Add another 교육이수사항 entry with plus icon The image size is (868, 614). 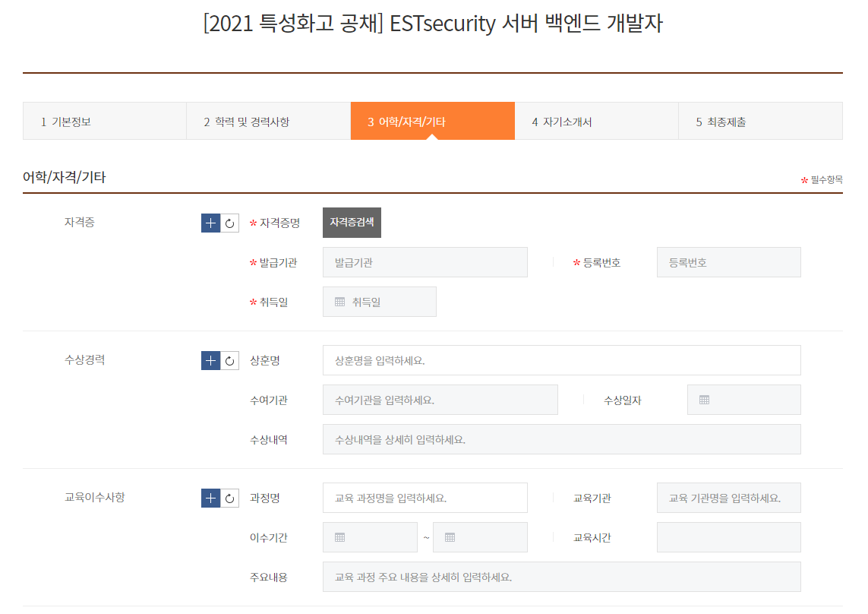click(x=210, y=498)
